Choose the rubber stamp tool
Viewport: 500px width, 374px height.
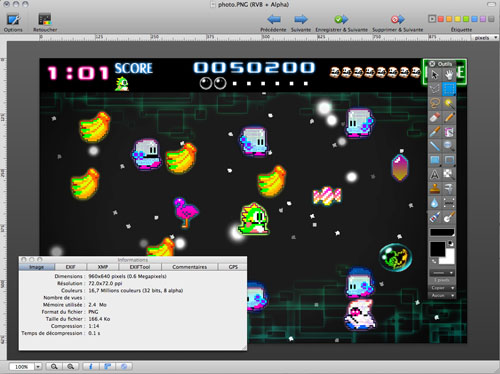tap(435, 189)
